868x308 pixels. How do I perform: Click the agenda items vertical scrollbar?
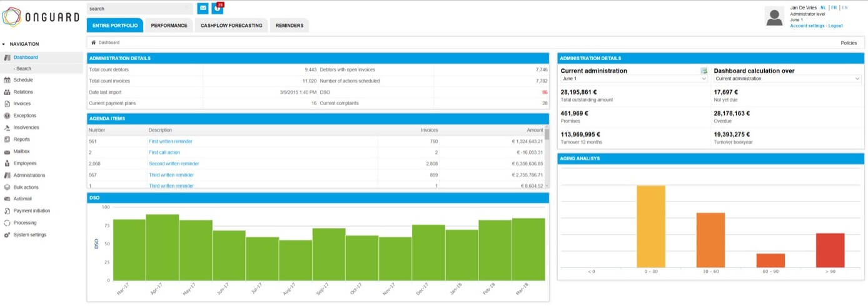(x=547, y=157)
